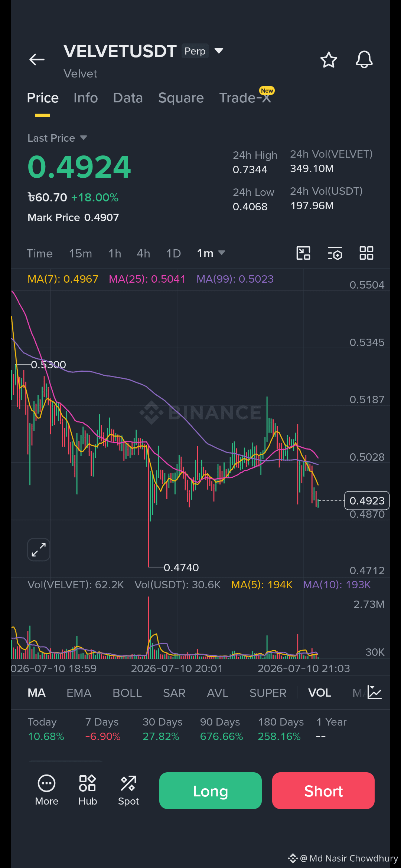Open the chart drawing tools icon
The image size is (401, 868).
(x=303, y=253)
